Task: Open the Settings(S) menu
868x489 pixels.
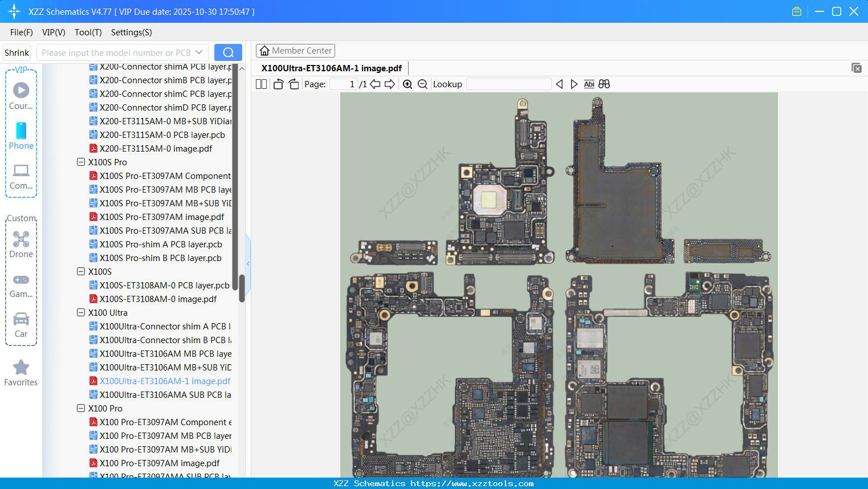Action: (x=131, y=32)
